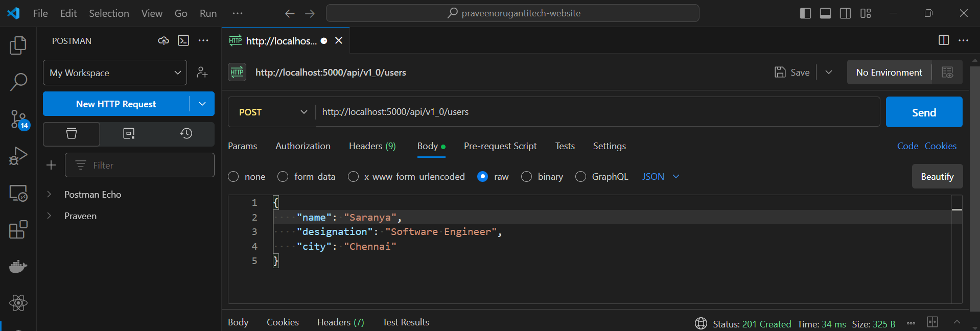The height and width of the screenshot is (331, 980).
Task: Open the Extensions view
Action: click(18, 230)
